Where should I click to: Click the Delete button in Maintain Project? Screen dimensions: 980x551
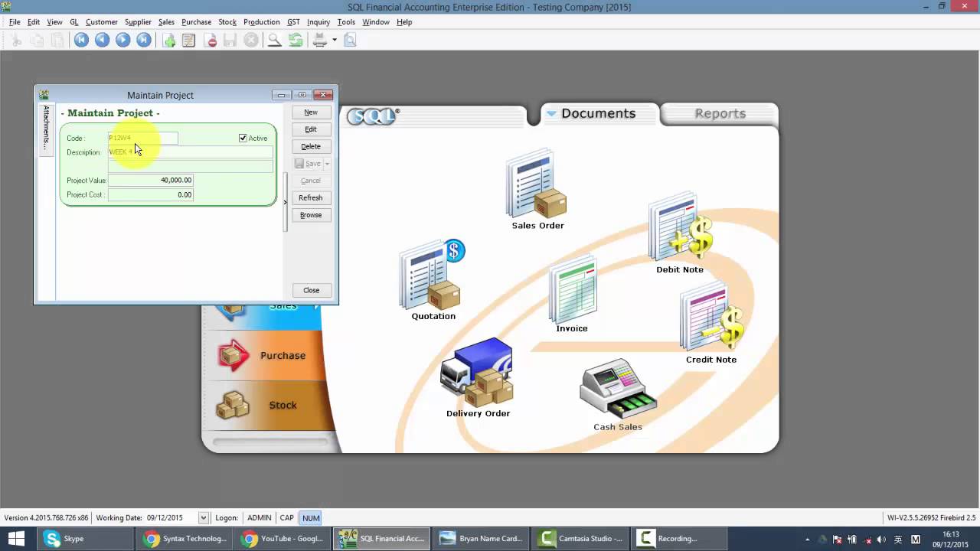coord(311,146)
